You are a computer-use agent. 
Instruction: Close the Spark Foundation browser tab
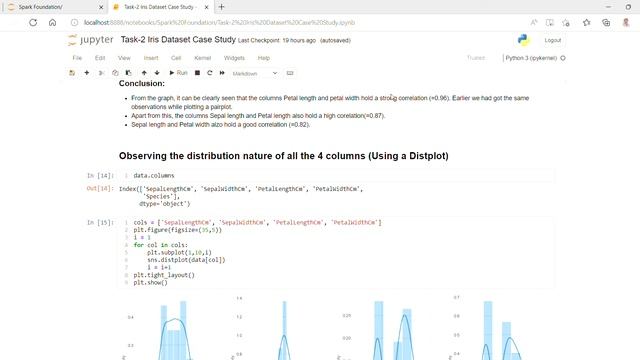click(101, 7)
